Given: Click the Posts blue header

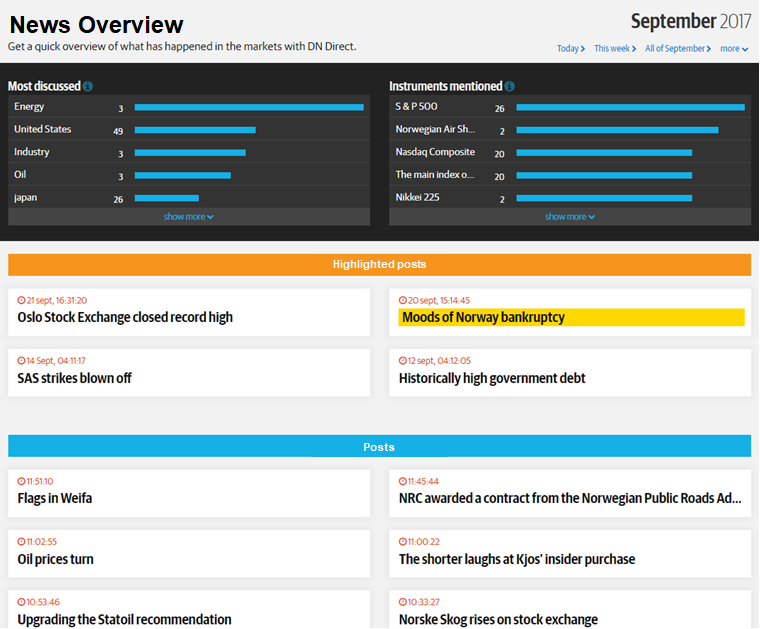Looking at the screenshot, I should click(380, 446).
